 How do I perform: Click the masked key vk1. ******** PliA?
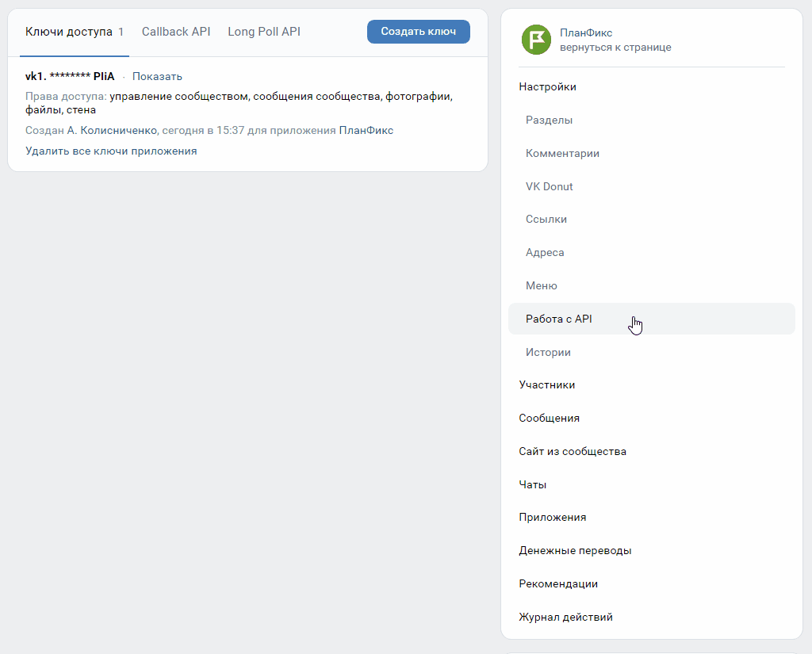coord(70,76)
